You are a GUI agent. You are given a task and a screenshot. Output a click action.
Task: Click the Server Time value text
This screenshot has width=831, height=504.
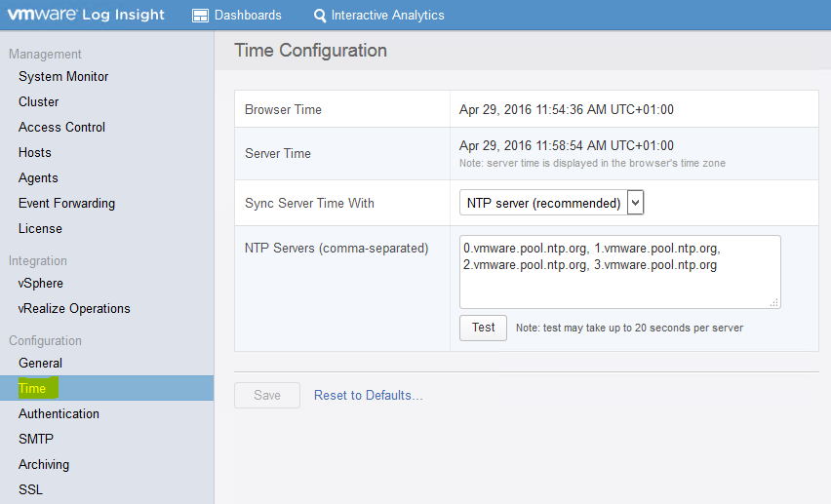[566, 146]
